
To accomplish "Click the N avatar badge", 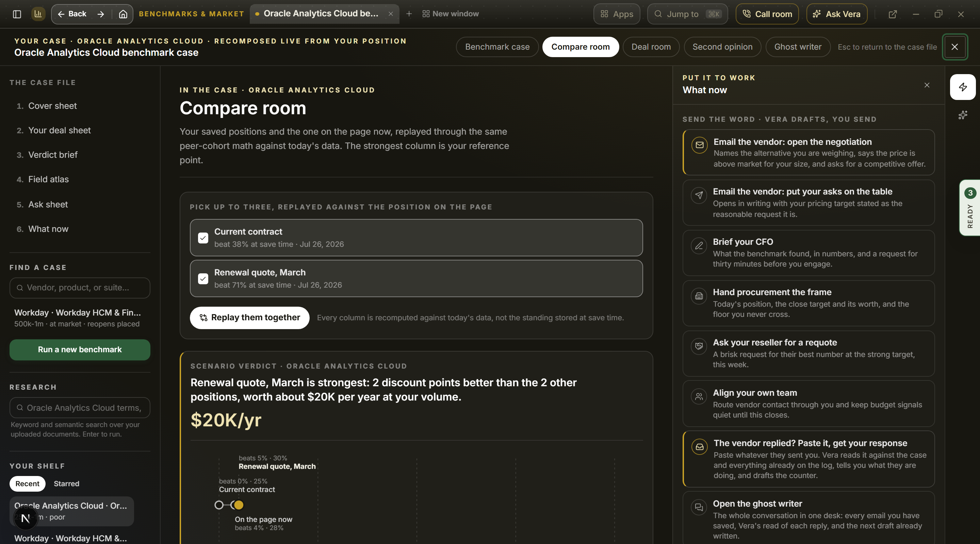I will pyautogui.click(x=26, y=518).
